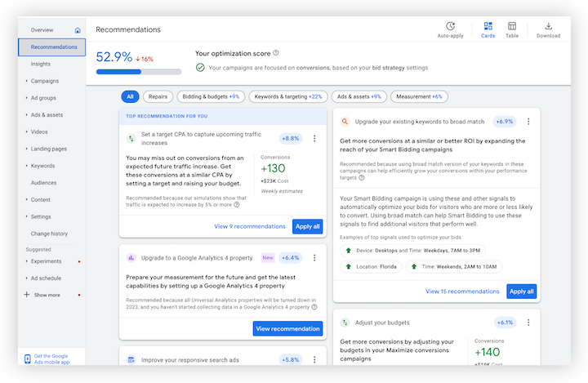This screenshot has width=588, height=383.
Task: Open Change history in left navigation
Action: [x=49, y=234]
